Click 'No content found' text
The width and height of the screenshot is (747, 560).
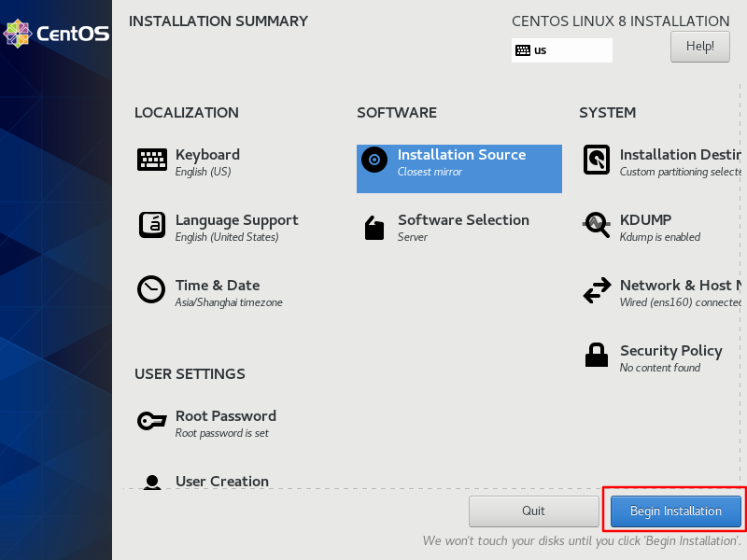(x=660, y=368)
